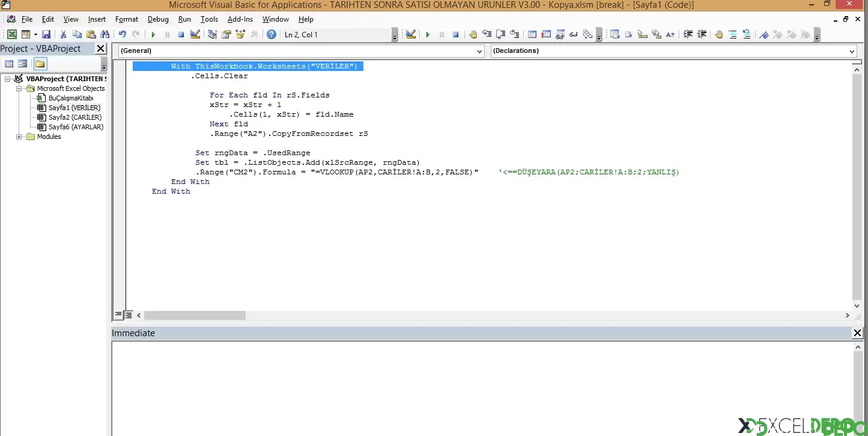This screenshot has height=436, width=868.
Task: Toggle Design Mode on Debug toolbar
Action: click(x=411, y=35)
